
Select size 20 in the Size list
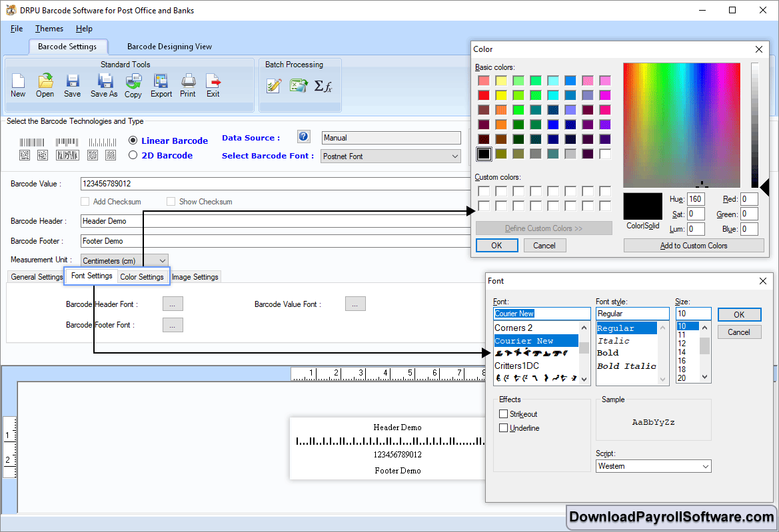[x=682, y=378]
